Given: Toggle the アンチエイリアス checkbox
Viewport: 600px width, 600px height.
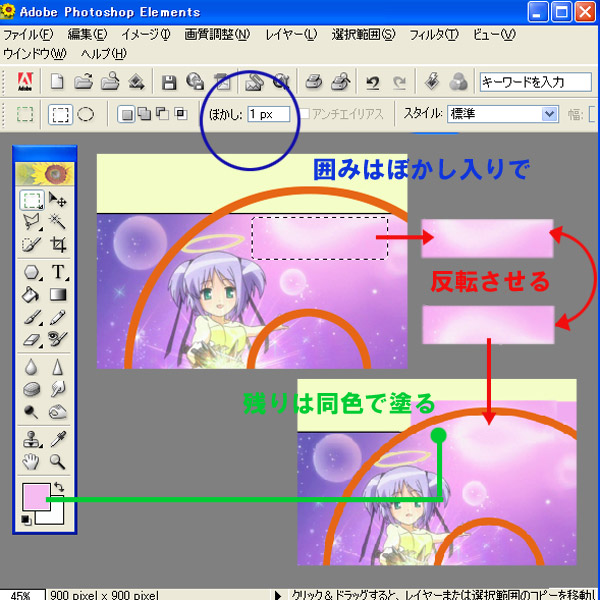Looking at the screenshot, I should pyautogui.click(x=305, y=114).
